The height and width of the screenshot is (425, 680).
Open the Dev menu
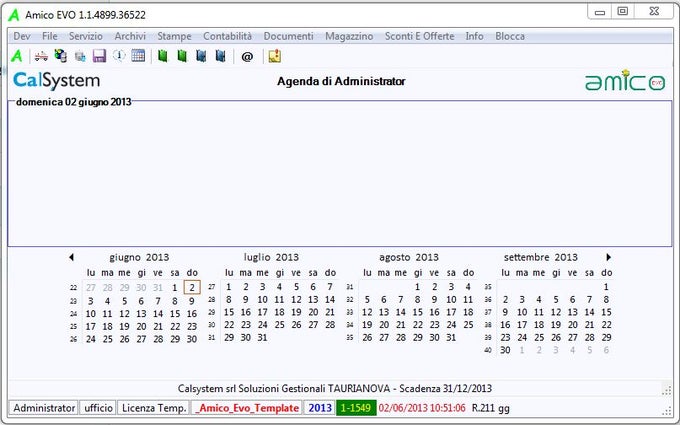click(x=22, y=36)
